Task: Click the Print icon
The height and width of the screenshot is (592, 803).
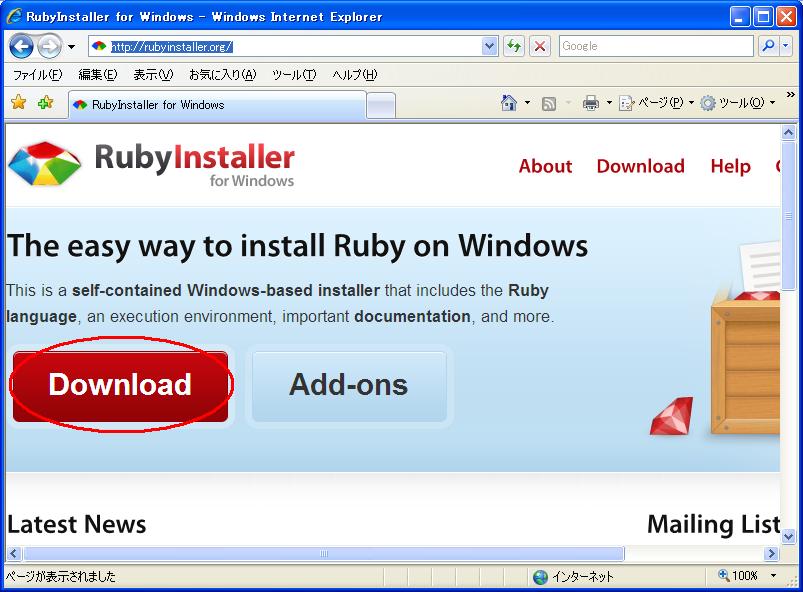Action: 590,103
